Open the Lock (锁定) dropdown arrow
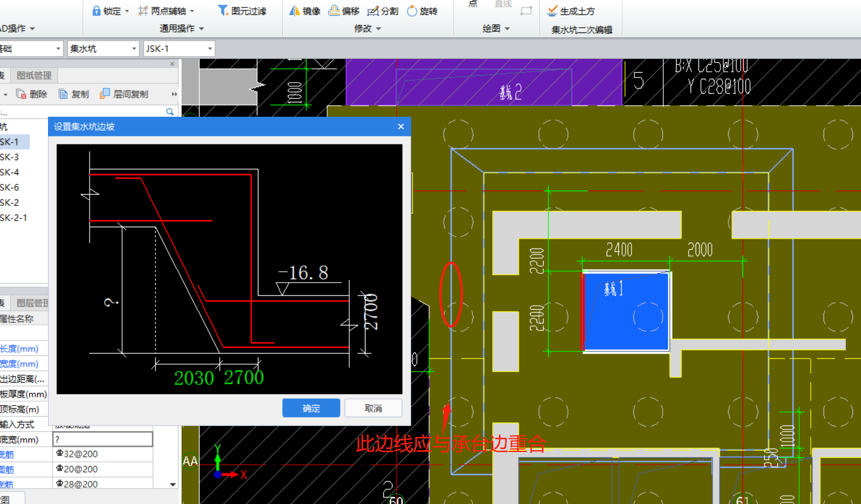The image size is (861, 504). 127,11
